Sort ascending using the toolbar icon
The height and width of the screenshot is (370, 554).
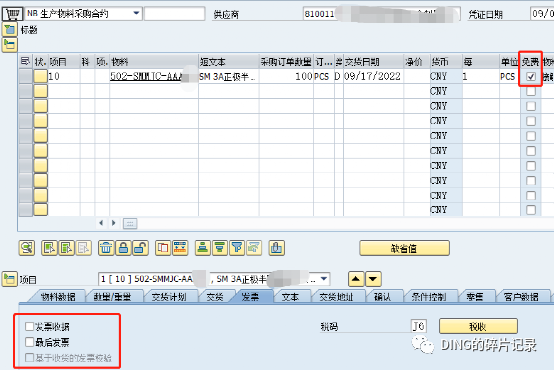pos(203,248)
